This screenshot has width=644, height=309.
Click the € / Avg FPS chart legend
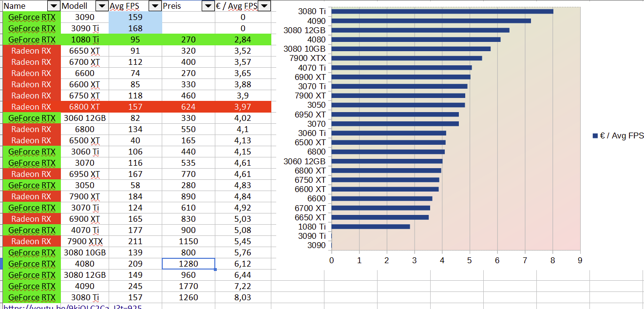pos(618,136)
